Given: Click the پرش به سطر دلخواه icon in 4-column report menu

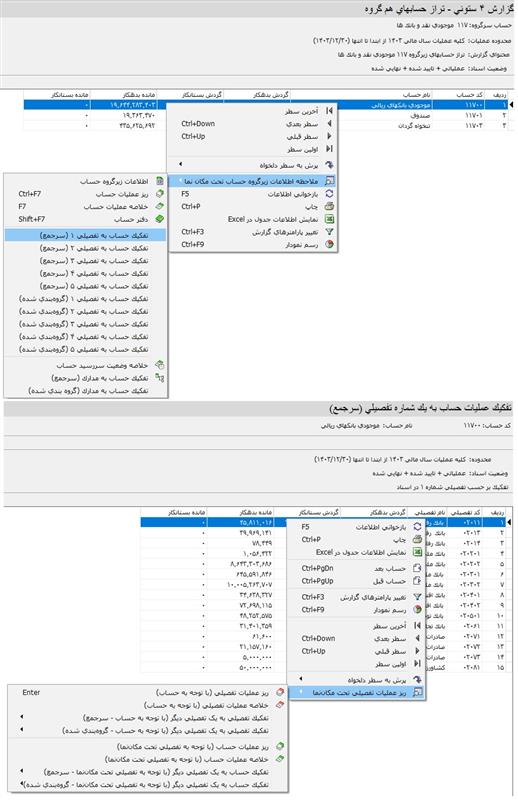Looking at the screenshot, I should (x=329, y=165).
